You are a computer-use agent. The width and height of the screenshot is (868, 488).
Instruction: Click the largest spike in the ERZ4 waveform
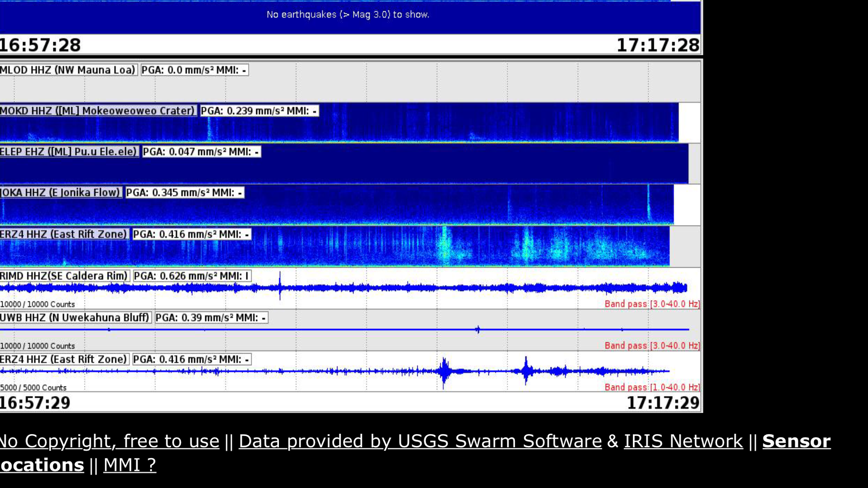[444, 371]
